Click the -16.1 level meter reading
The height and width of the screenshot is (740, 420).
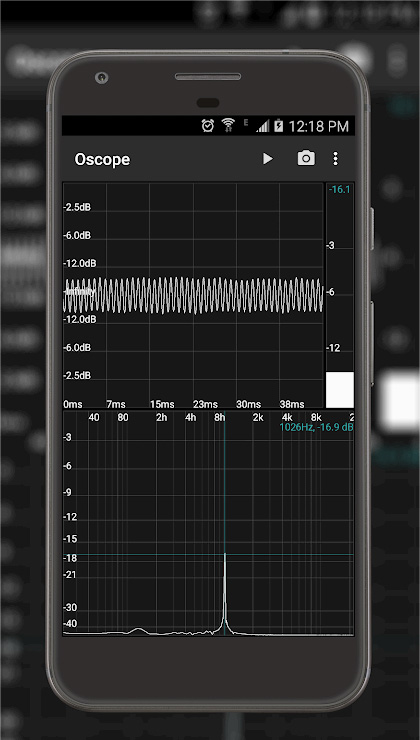tap(339, 190)
